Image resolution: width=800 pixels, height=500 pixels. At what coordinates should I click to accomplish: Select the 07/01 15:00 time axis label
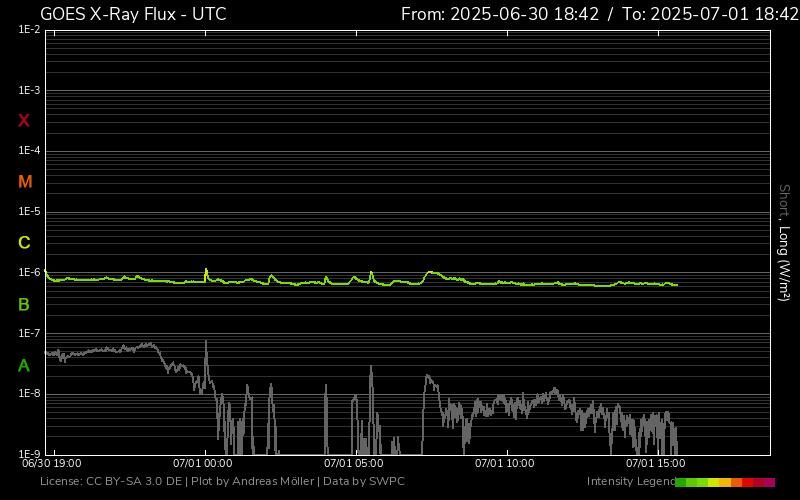click(x=655, y=464)
